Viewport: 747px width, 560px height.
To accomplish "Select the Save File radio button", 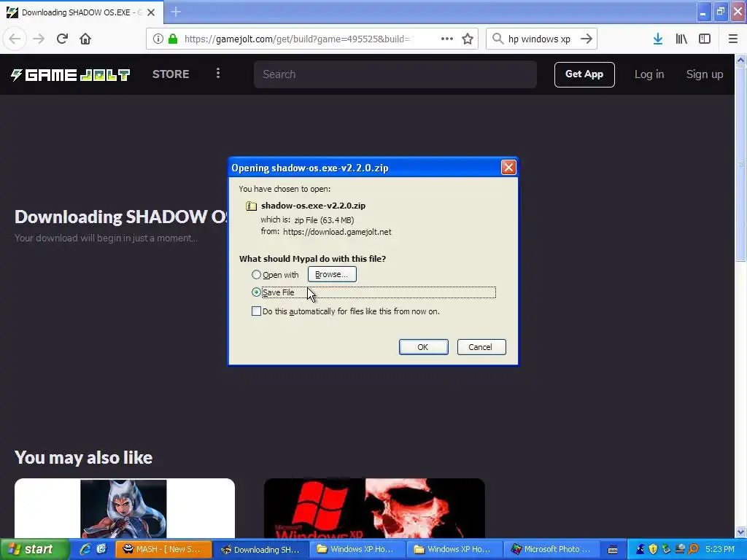I will tap(256, 292).
